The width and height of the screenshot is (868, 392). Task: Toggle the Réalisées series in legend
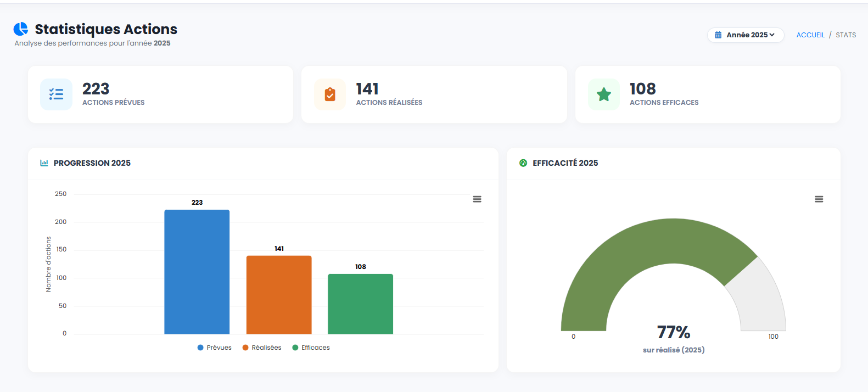[x=262, y=348]
